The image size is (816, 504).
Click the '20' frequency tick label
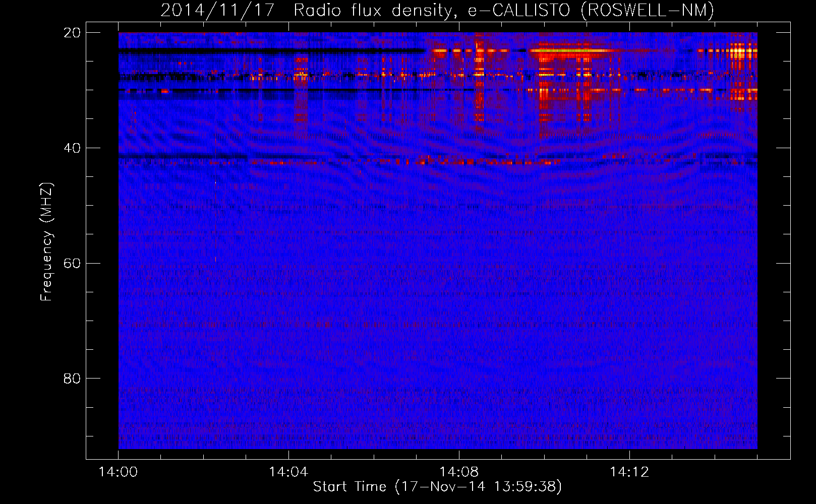coord(72,33)
